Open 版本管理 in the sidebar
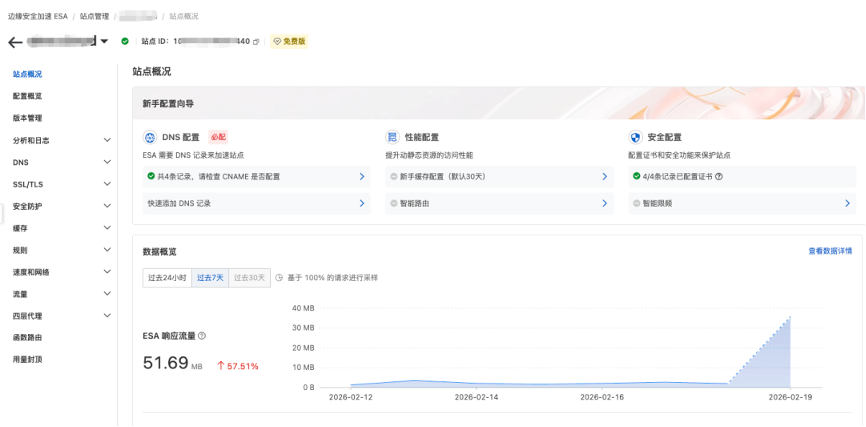This screenshot has width=866, height=427. click(28, 118)
